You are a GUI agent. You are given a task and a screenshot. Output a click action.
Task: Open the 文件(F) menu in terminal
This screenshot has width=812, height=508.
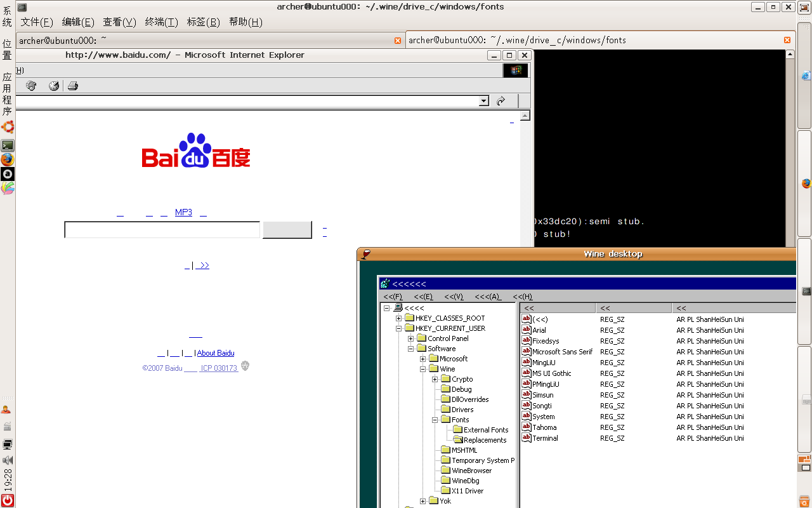pyautogui.click(x=37, y=22)
